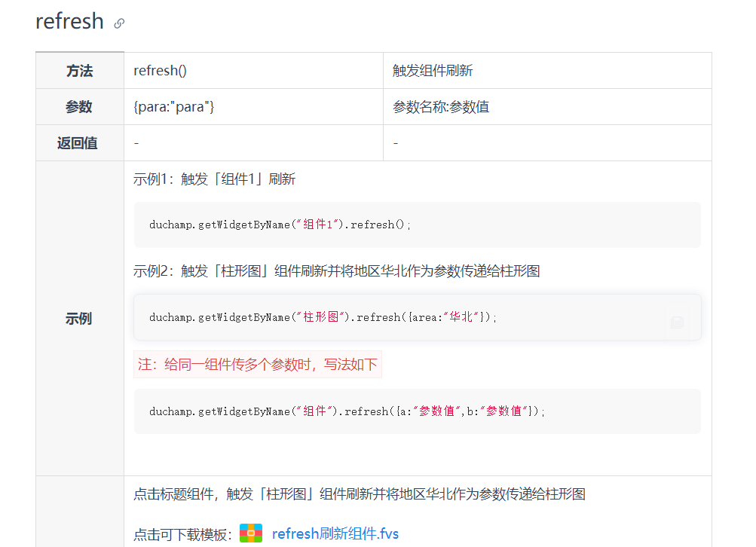Open the refresh刷新组件.fvs download link
Image resolution: width=756 pixels, height=547 pixels.
[335, 533]
